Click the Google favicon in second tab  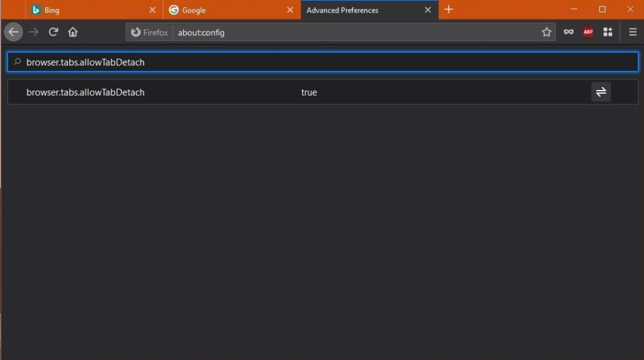click(x=174, y=10)
